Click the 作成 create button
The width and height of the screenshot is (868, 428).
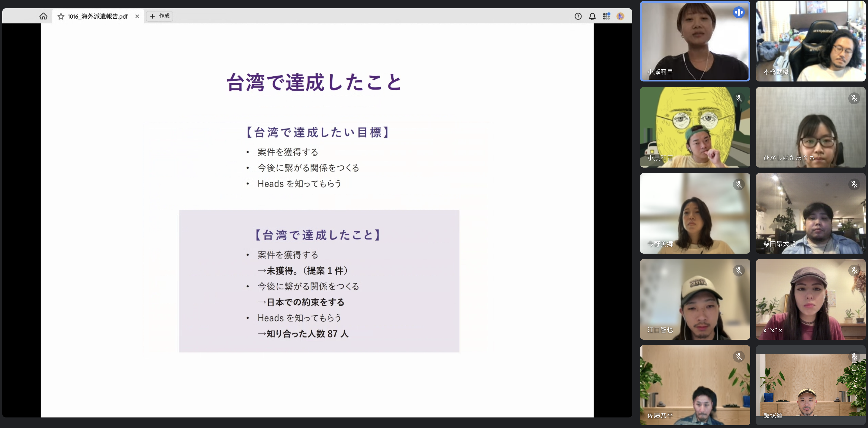(x=160, y=16)
